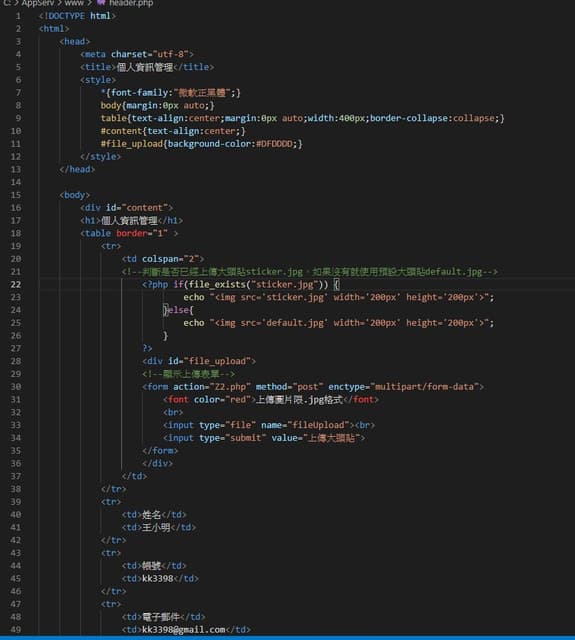
Task: Click the multipart/form-data enctype value
Action: (424, 387)
